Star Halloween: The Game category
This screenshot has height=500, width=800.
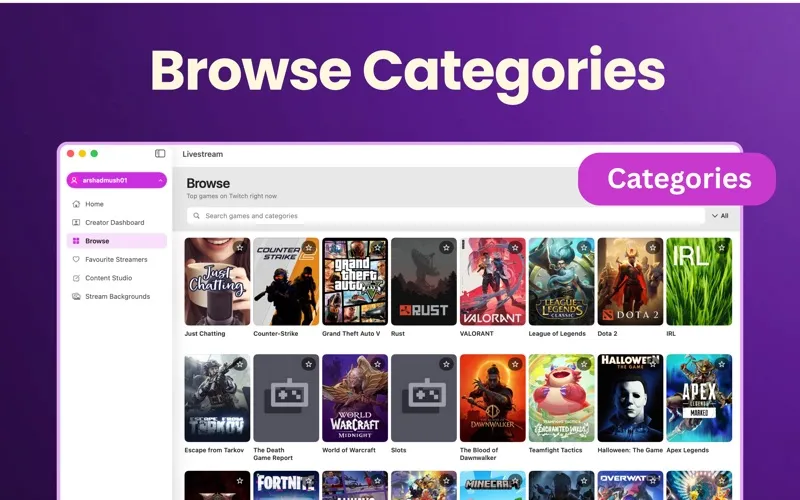pyautogui.click(x=653, y=364)
